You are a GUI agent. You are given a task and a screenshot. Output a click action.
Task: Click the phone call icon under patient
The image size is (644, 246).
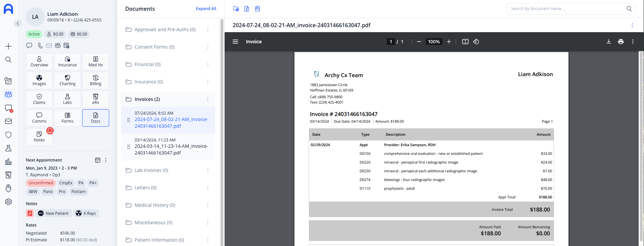(40, 46)
